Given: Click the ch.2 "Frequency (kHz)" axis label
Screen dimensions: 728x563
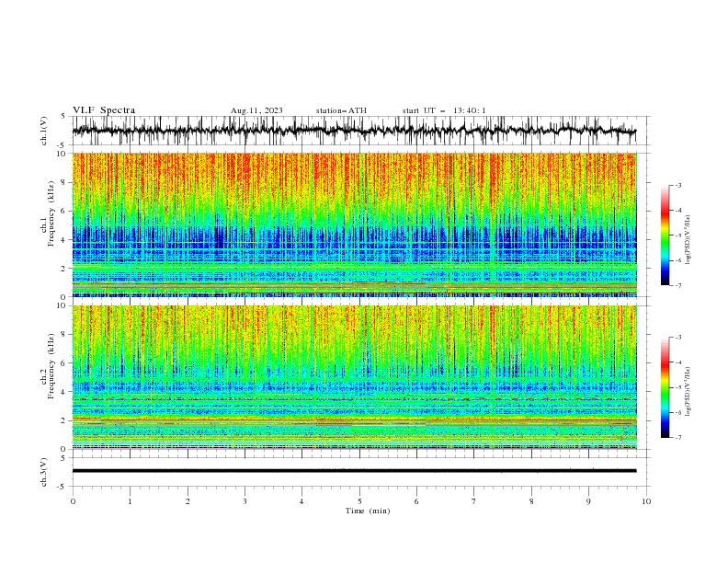Looking at the screenshot, I should (x=51, y=366).
